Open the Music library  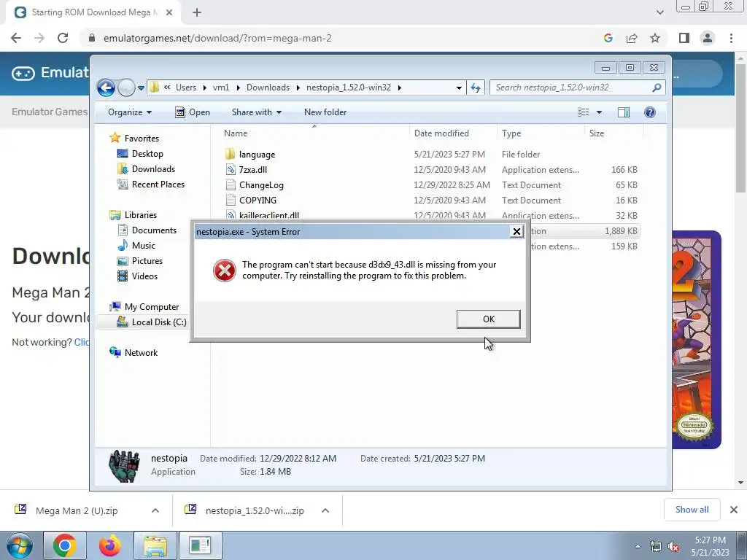click(144, 245)
